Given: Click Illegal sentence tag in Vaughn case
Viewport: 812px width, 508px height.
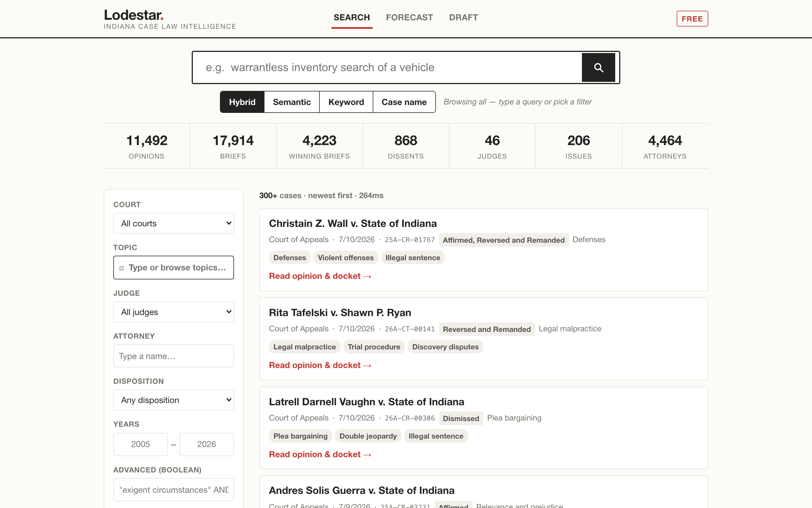Looking at the screenshot, I should point(436,436).
